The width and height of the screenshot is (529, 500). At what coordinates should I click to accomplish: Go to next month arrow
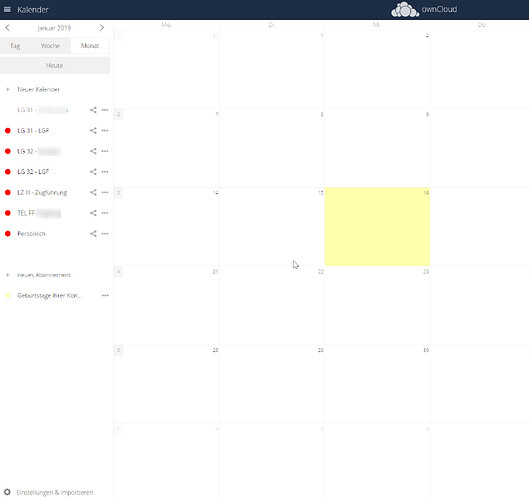[102, 28]
